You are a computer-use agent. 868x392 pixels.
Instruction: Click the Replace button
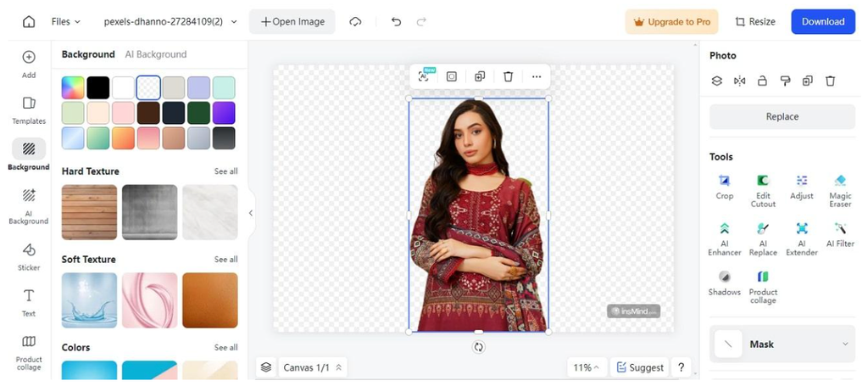click(782, 116)
